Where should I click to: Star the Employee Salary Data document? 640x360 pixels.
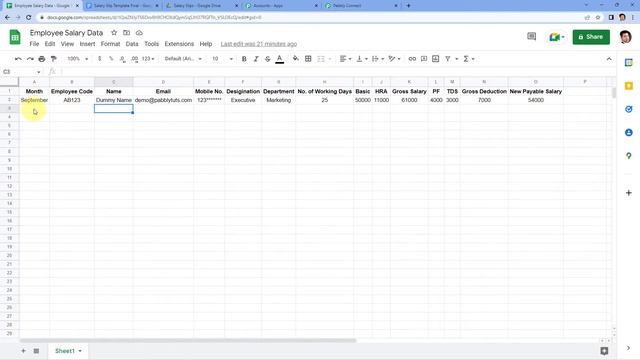click(x=114, y=33)
